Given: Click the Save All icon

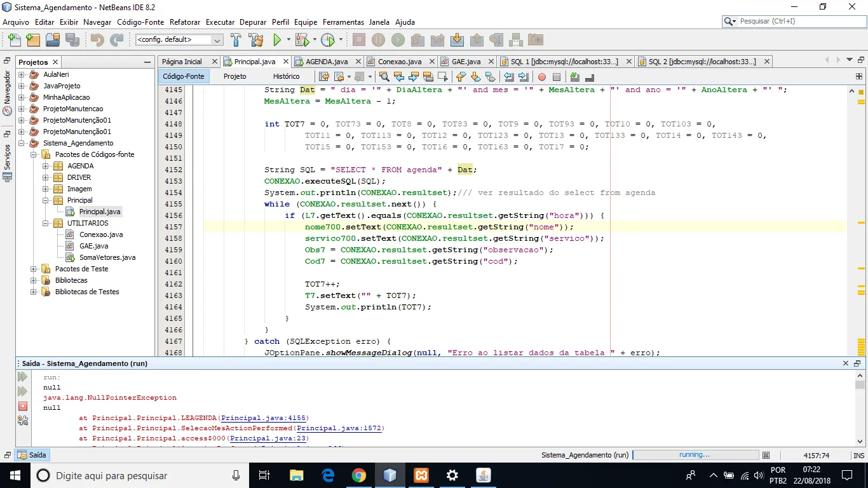Looking at the screenshot, I should [x=72, y=40].
